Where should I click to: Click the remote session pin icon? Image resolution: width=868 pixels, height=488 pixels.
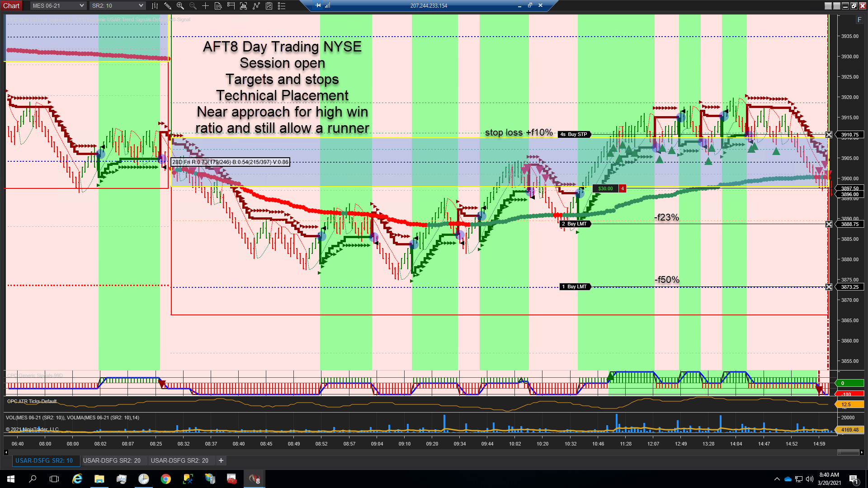coord(318,5)
